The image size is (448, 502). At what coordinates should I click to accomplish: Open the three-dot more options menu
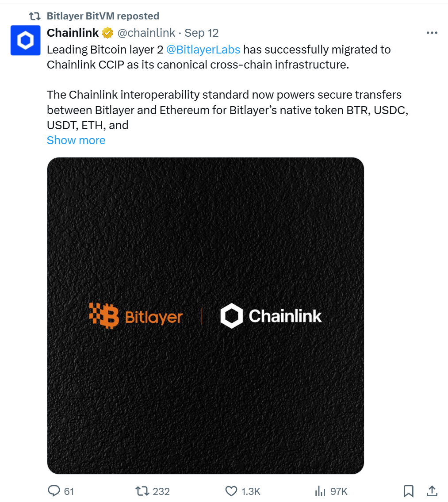coord(432,33)
